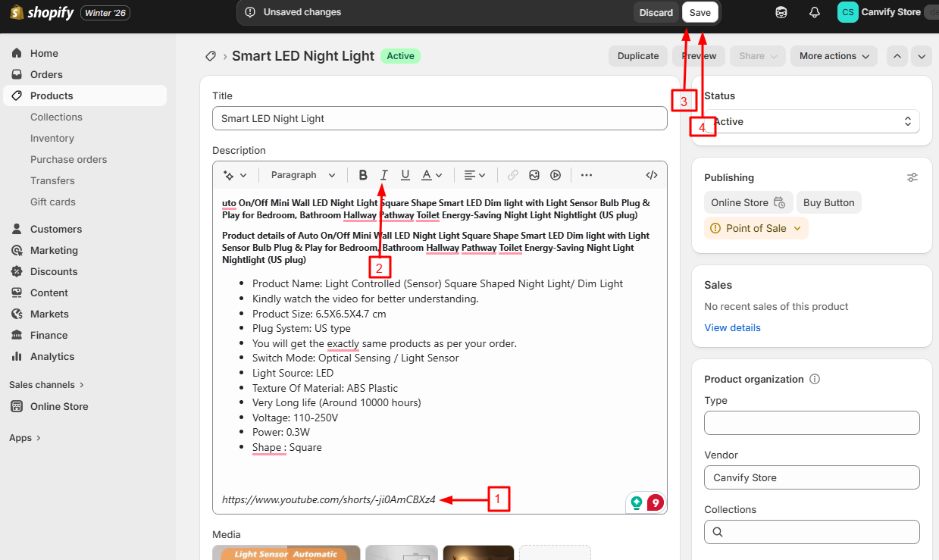Open the Paragraph style dropdown

pyautogui.click(x=302, y=175)
